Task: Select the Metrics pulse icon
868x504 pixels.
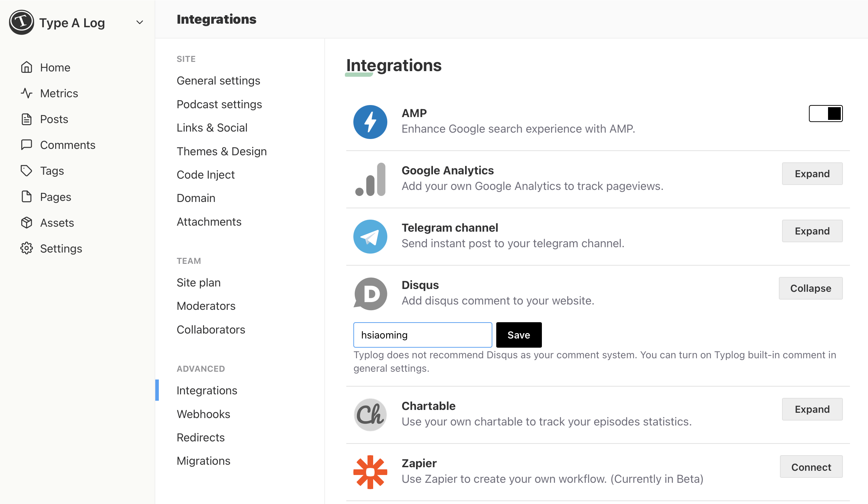Action: tap(27, 93)
